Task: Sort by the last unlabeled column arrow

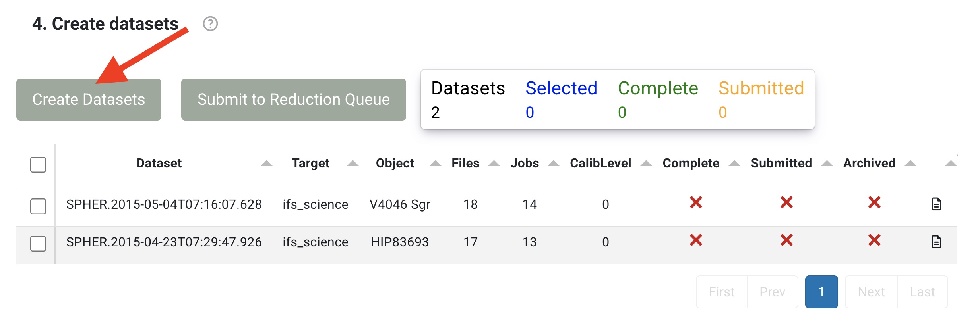Action: tap(951, 163)
